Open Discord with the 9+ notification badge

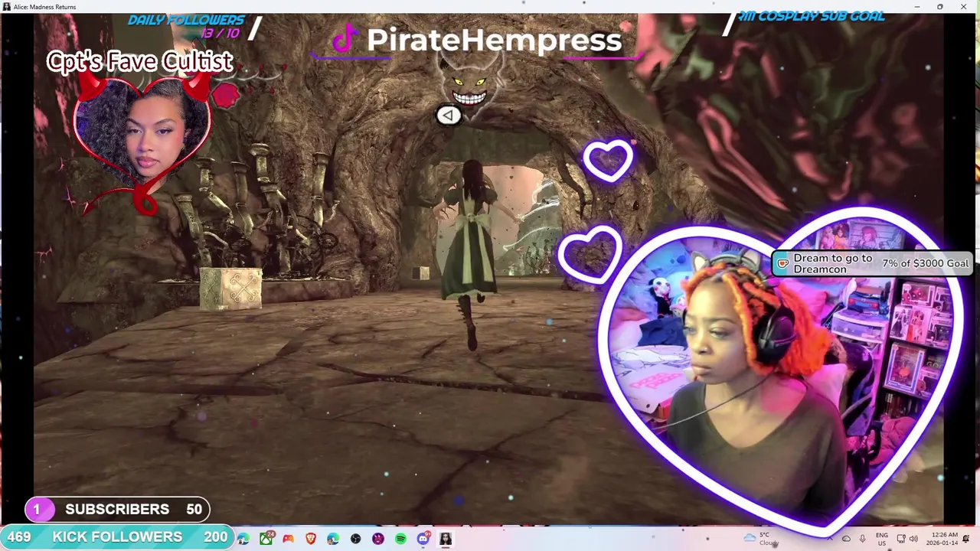click(x=423, y=539)
